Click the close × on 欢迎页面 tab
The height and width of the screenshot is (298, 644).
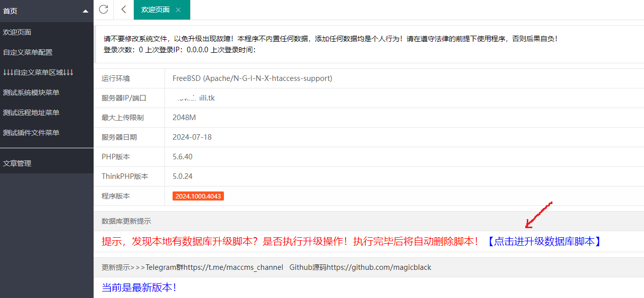coord(178,9)
